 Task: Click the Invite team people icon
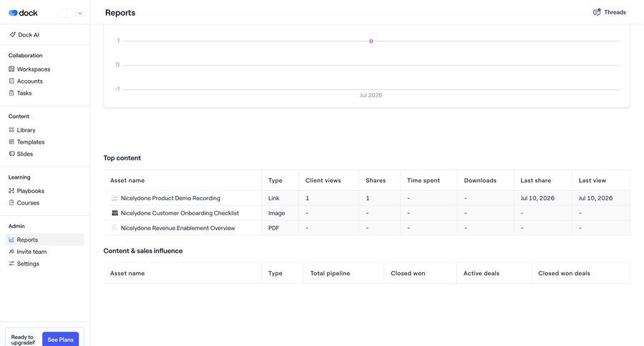(x=11, y=251)
